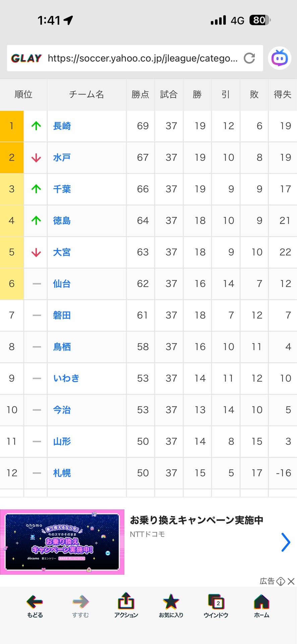297x644 pixels.
Task: Go back with the もどる button
Action: pos(35,606)
